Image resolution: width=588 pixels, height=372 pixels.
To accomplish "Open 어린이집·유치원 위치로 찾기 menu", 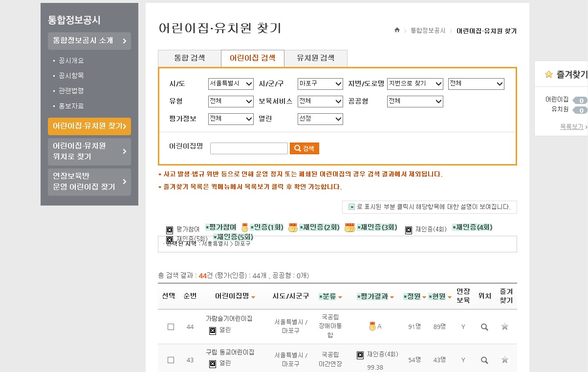I will (x=89, y=151).
